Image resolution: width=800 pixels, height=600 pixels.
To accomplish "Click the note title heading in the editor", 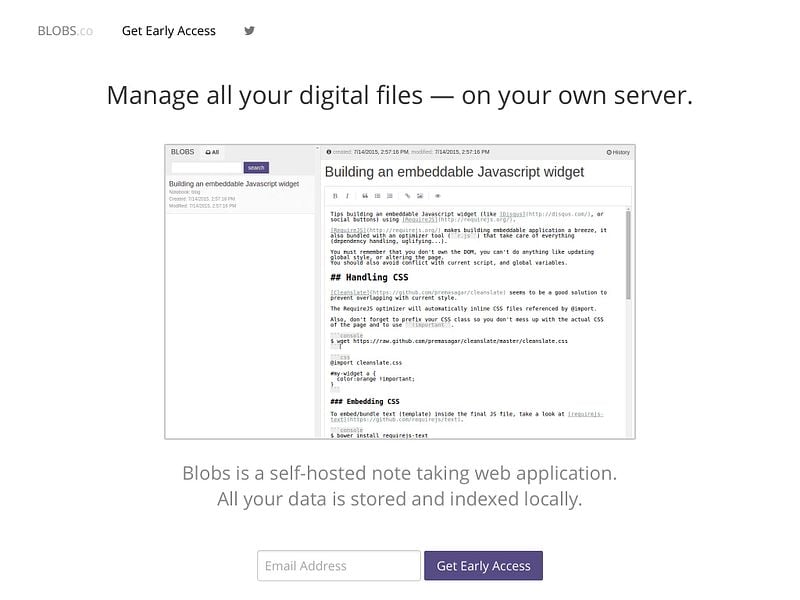I will coord(454,172).
